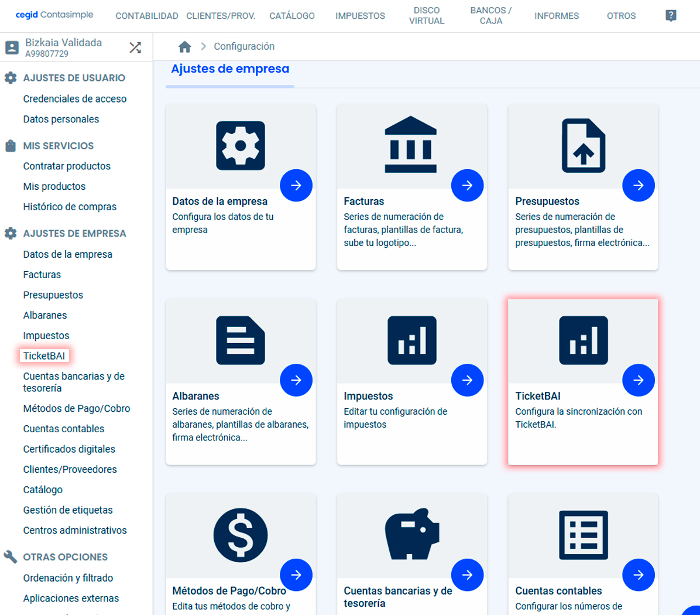Open Cuentas bancarias y de tesorería arrow button
This screenshot has width=700, height=615.
(x=468, y=575)
